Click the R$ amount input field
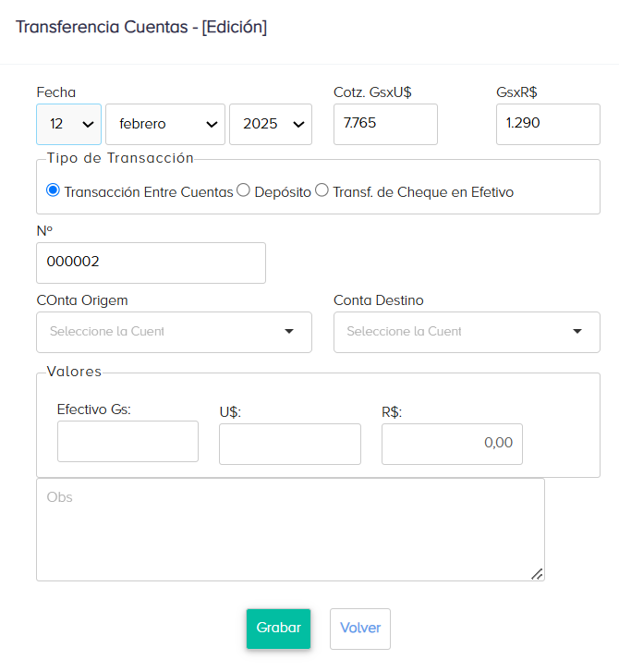619x672 pixels. (452, 444)
